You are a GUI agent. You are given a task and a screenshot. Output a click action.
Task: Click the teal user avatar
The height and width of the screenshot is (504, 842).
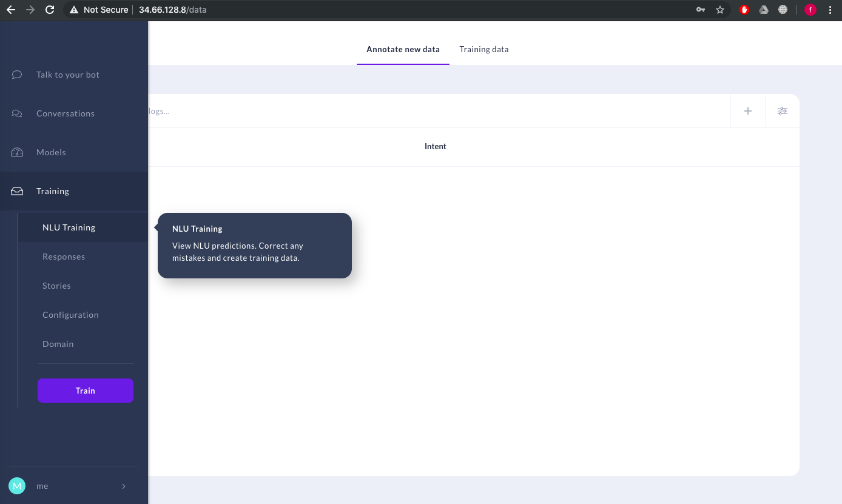tap(16, 486)
